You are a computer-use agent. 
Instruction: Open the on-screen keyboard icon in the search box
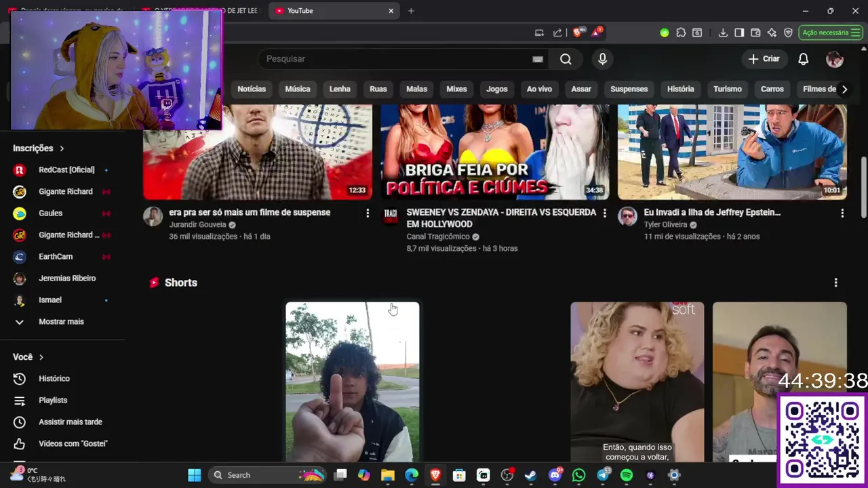coord(538,59)
